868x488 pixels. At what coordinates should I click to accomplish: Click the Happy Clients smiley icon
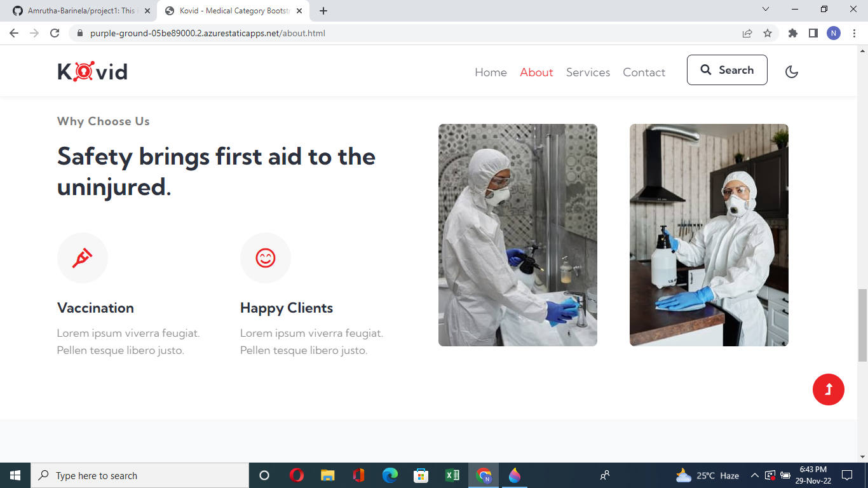click(266, 257)
